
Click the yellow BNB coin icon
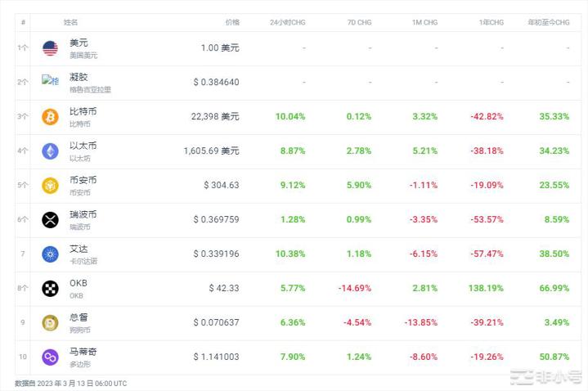click(x=50, y=186)
